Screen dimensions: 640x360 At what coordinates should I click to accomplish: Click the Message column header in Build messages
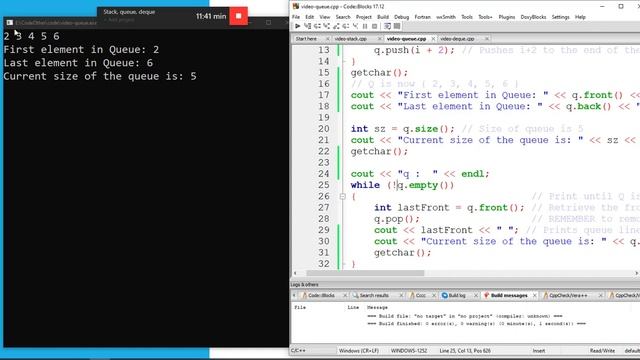(377, 307)
